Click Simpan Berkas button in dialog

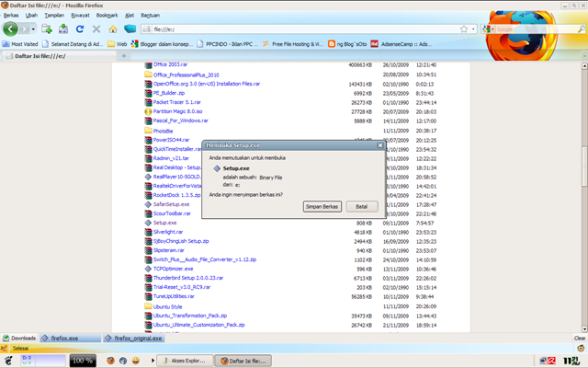322,206
